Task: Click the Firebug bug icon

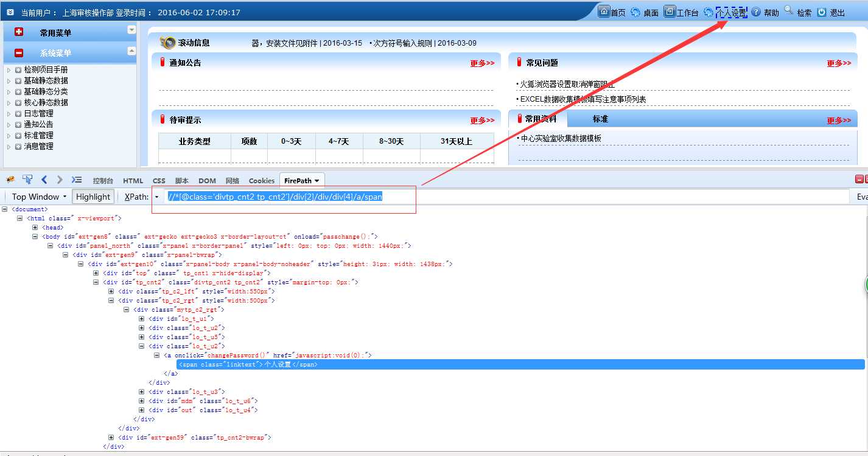Action: click(10, 180)
